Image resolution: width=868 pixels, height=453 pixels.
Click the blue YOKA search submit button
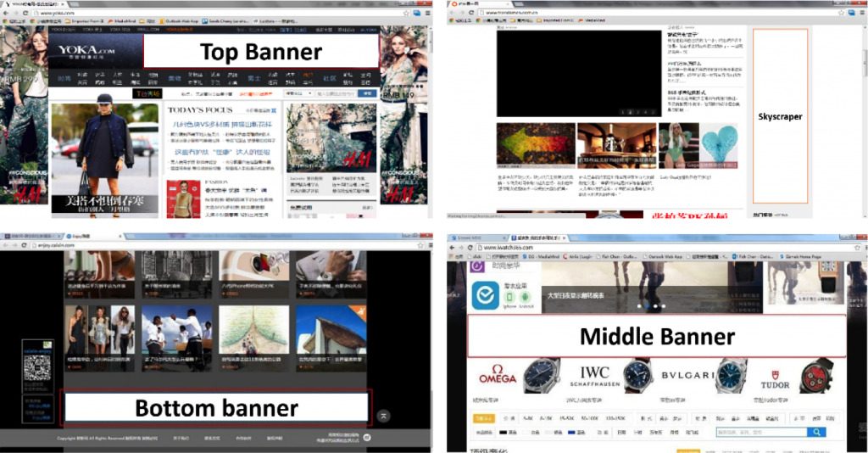367,93
